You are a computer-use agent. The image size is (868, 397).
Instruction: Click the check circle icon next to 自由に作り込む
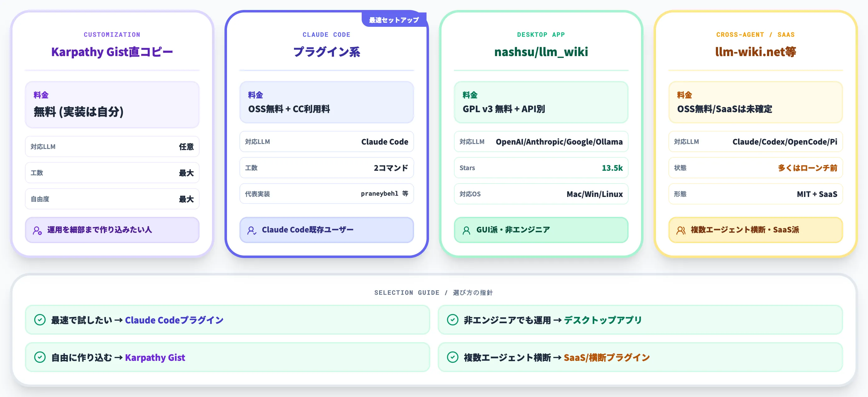coord(40,357)
